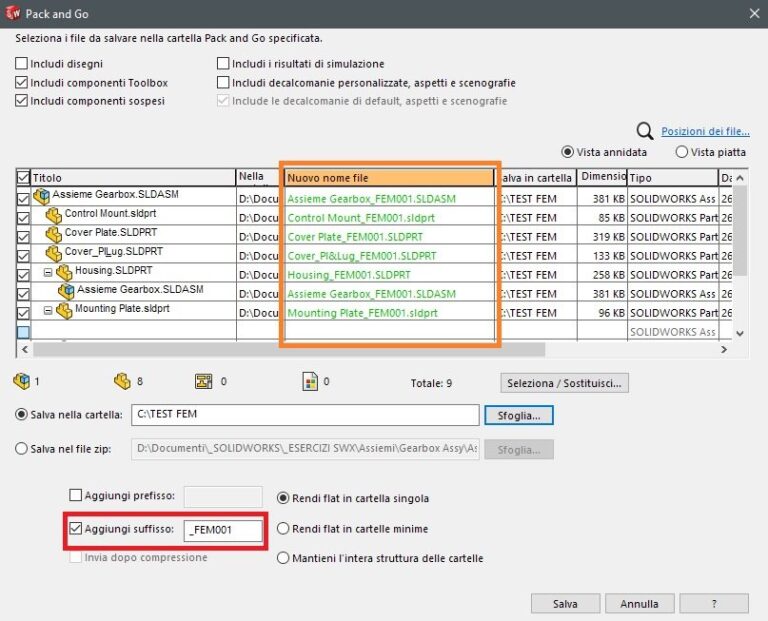Select Vista piatta radio button
This screenshot has height=621, width=768.
682,152
